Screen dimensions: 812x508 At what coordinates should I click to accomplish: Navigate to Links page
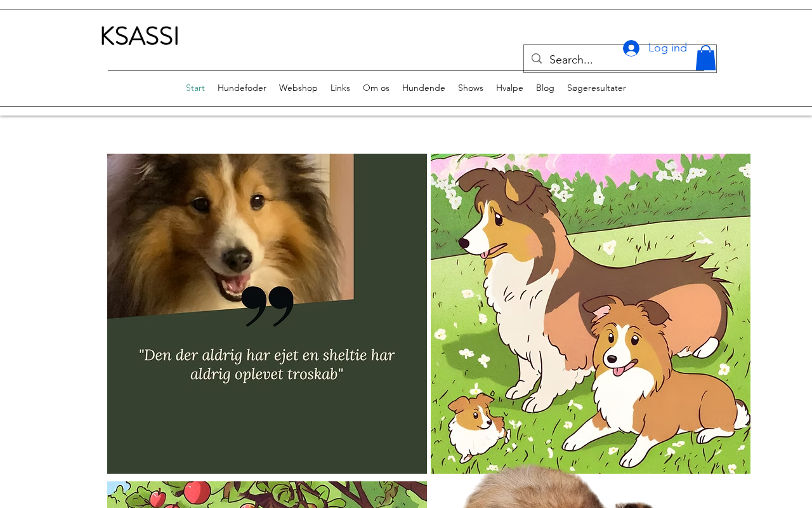(340, 88)
